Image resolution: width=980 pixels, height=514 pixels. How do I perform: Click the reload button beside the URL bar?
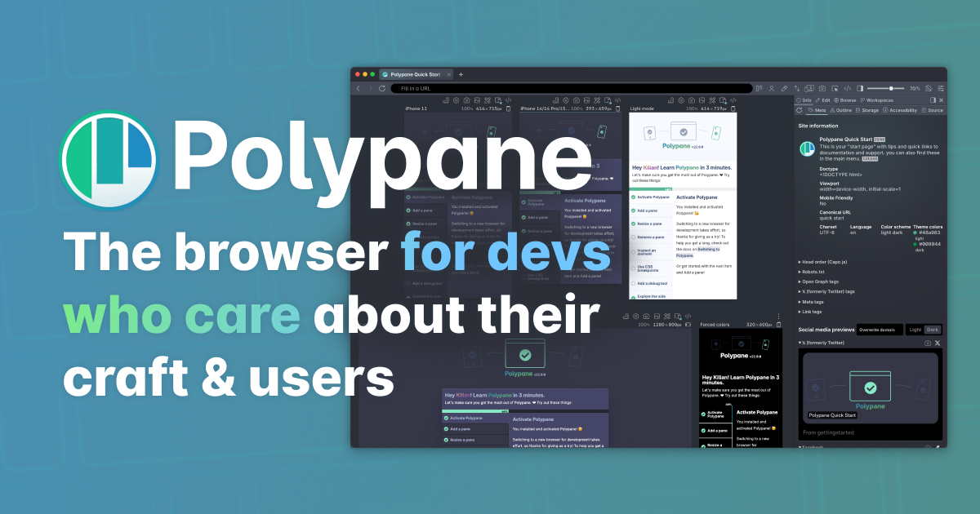pos(381,88)
